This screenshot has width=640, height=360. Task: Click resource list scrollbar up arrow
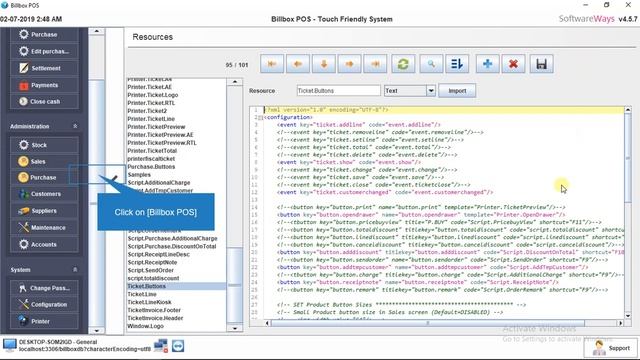235,82
